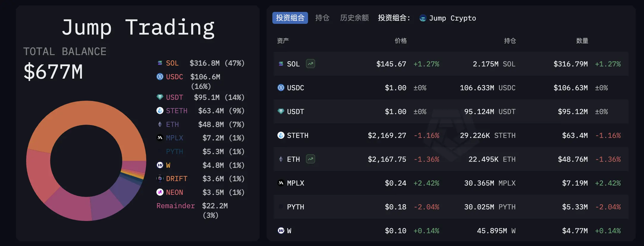Click the Remainder label in the legend
Screen dimensions: 644x246
(175, 205)
